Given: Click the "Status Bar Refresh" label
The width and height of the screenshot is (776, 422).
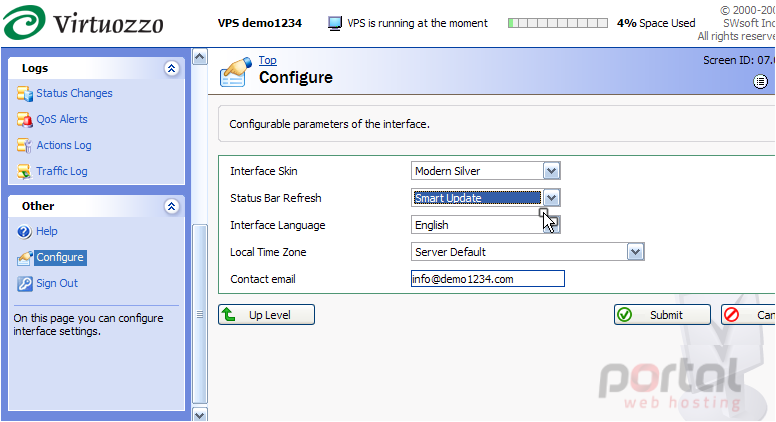Looking at the screenshot, I should click(x=276, y=198).
